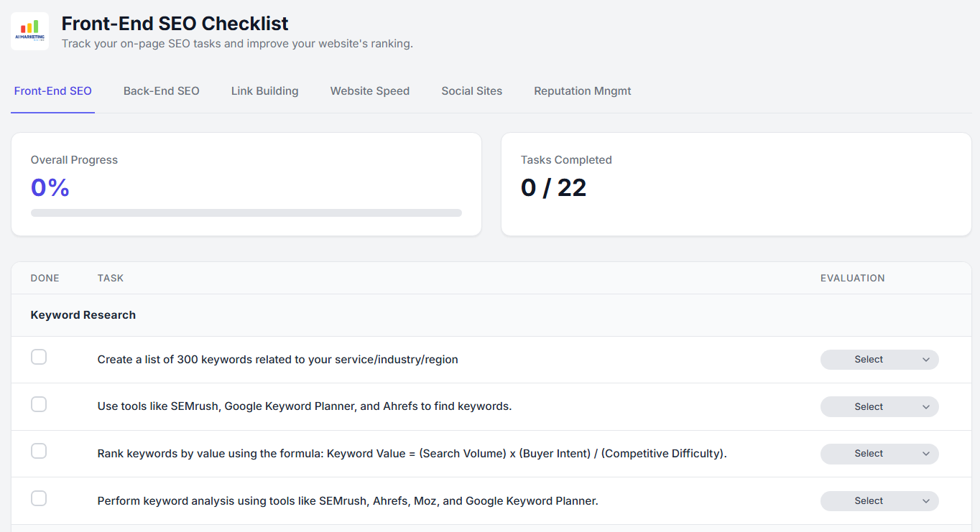The width and height of the screenshot is (980, 532).
Task: Click the AI Marketing logo icon
Action: 29,31
